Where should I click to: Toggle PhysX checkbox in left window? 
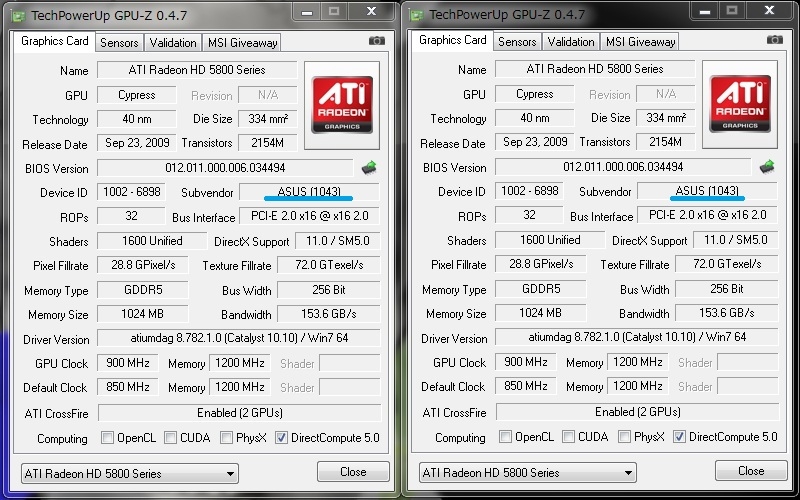227,438
